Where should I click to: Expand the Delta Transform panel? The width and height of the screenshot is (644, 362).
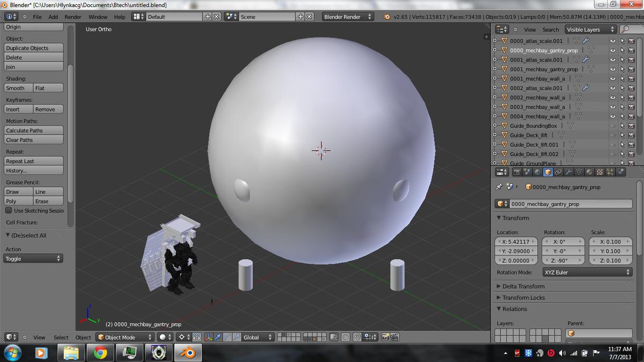tap(500, 286)
